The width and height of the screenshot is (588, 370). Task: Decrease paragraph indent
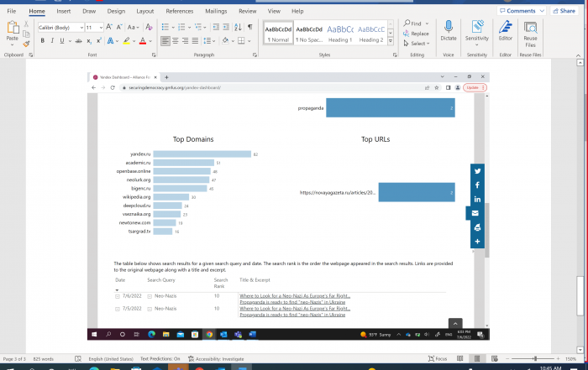click(216, 27)
